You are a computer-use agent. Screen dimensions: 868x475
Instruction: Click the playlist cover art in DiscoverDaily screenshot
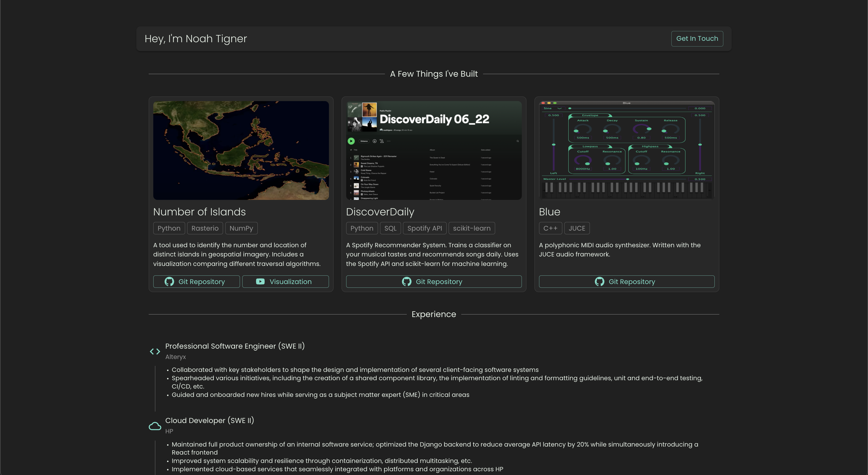coord(362,117)
